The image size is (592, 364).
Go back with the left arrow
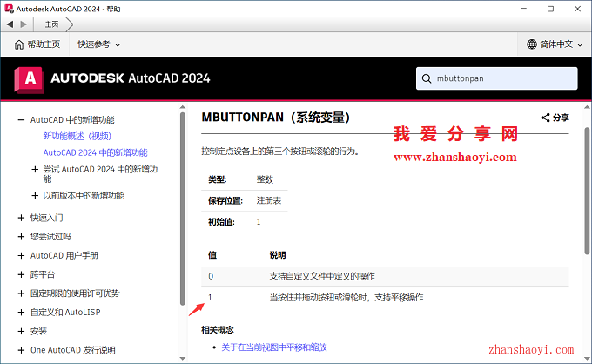pos(10,24)
